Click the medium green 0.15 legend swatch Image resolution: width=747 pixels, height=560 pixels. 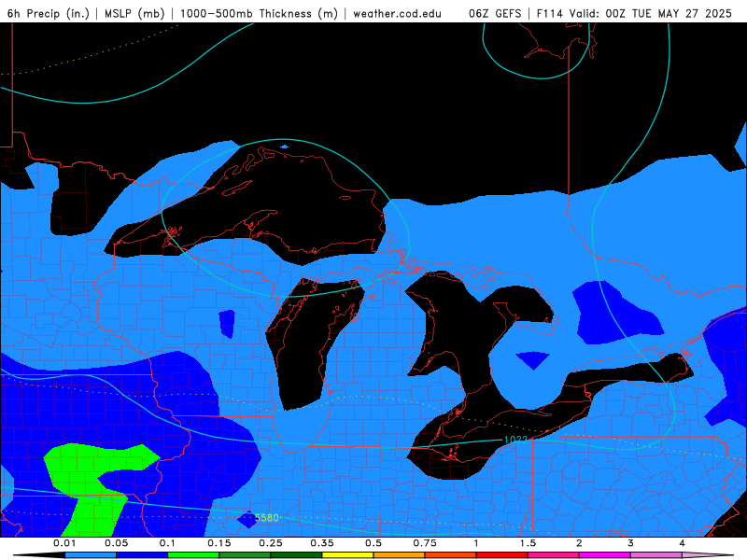245,555
